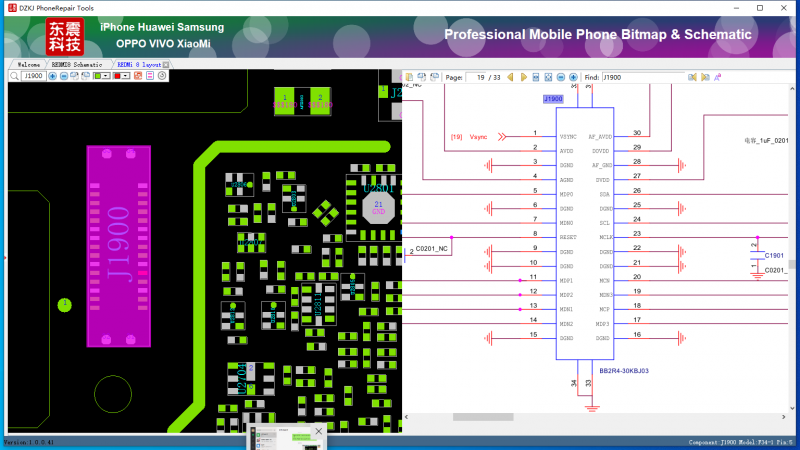This screenshot has height=450, width=800.
Task: Click the zoom in icon in layout toolbar
Action: point(52,76)
